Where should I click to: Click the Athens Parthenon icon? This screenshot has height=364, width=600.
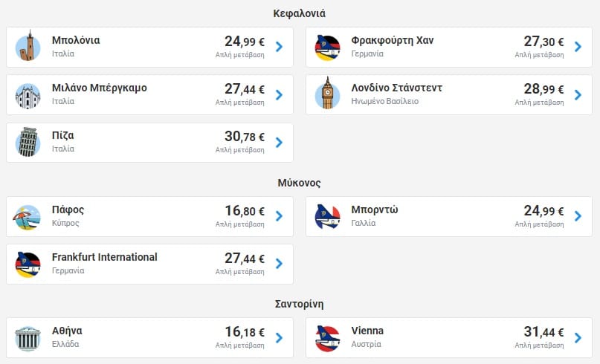coord(28,337)
